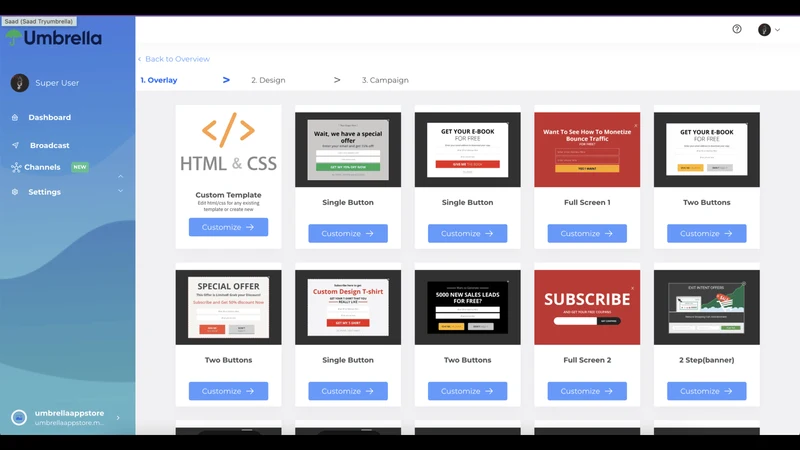Click the Channels network icon

pyautogui.click(x=16, y=167)
